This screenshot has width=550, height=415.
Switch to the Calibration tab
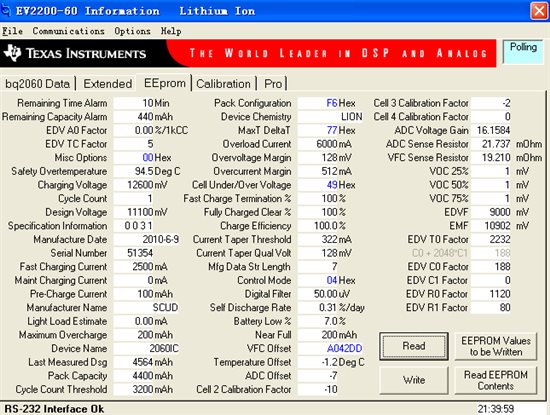[223, 84]
